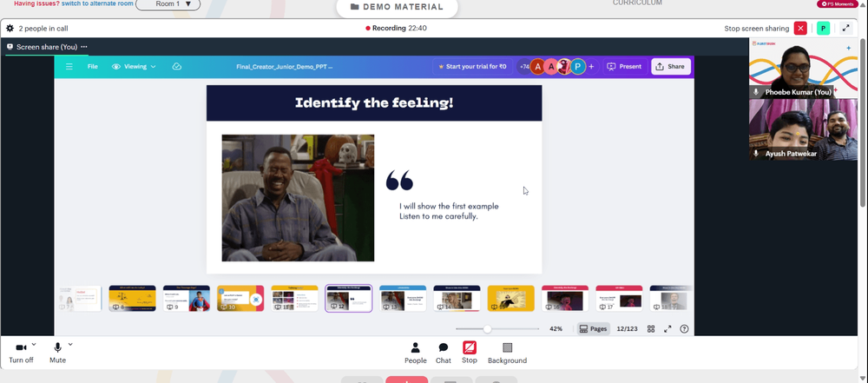
Task: Open the Chat panel
Action: [x=444, y=353]
